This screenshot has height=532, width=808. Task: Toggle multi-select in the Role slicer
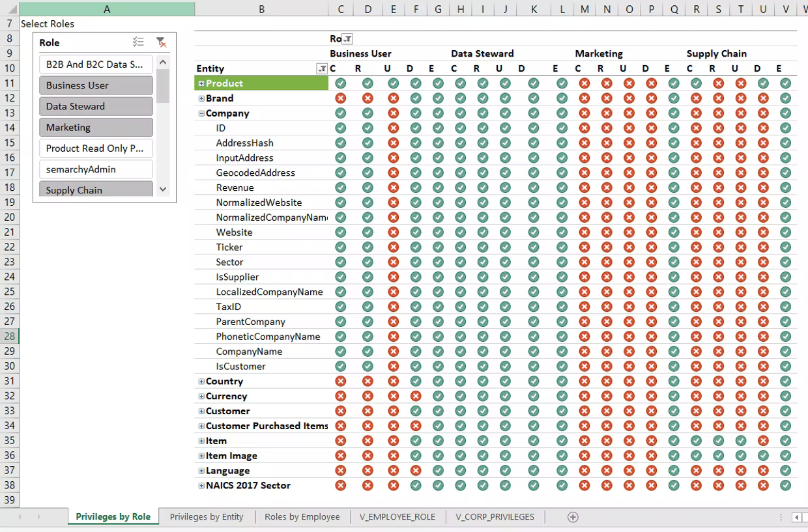tap(138, 42)
